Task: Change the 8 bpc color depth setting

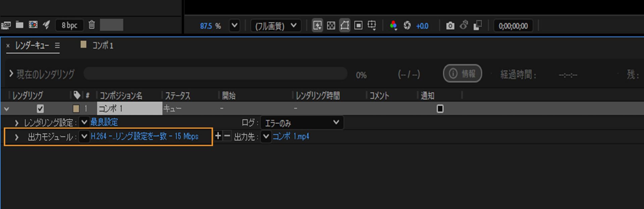Action: point(69,25)
